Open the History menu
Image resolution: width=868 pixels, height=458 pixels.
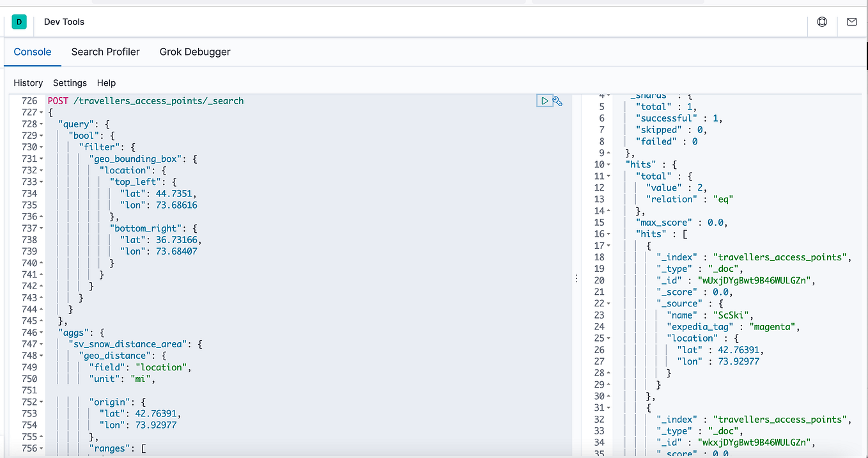(x=28, y=83)
